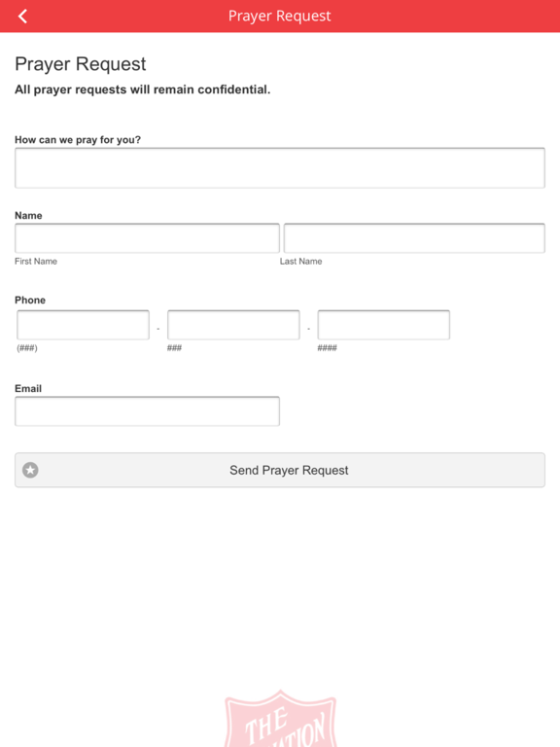The height and width of the screenshot is (747, 560).
Task: Click the bold Email label
Action: click(28, 389)
